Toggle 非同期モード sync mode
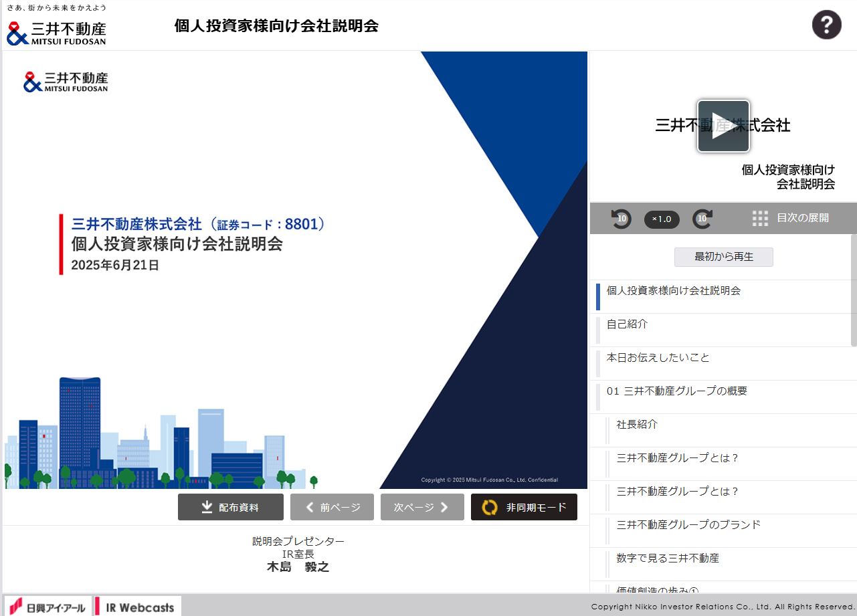The width and height of the screenshot is (857, 616). 524,507
